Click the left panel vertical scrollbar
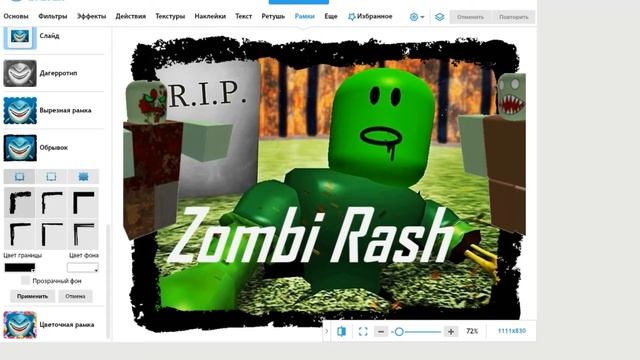The image size is (640, 360). tap(108, 281)
